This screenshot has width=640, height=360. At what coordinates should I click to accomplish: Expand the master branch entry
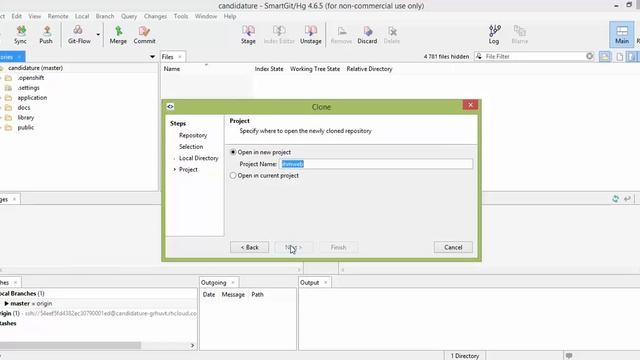(7, 303)
